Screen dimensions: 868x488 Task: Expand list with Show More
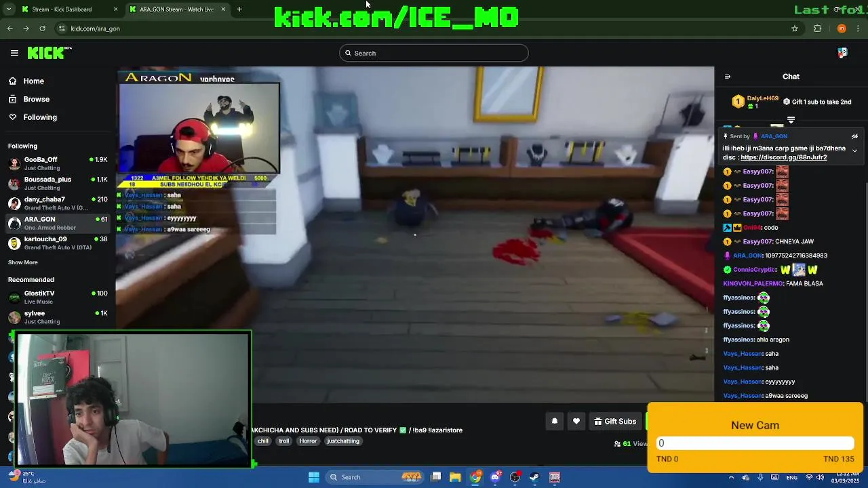click(23, 262)
